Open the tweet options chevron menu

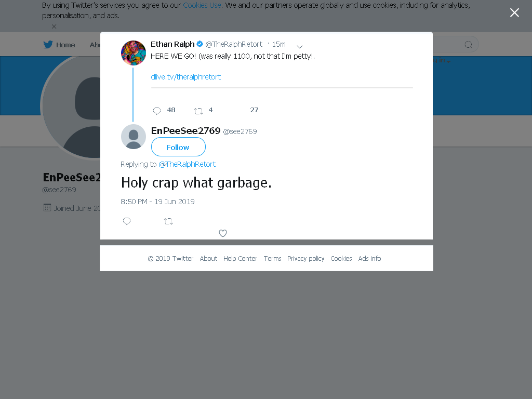point(300,46)
